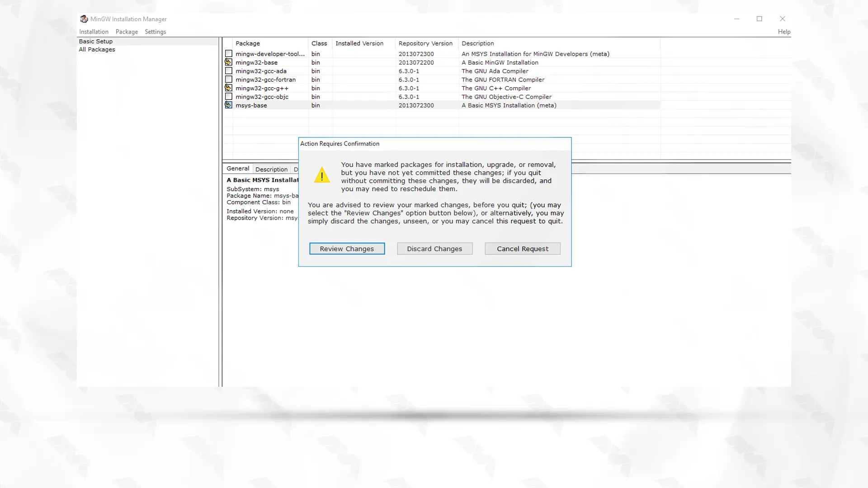Select the General tab in bottom panel
Viewport: 868px width, 488px height.
pos(238,169)
